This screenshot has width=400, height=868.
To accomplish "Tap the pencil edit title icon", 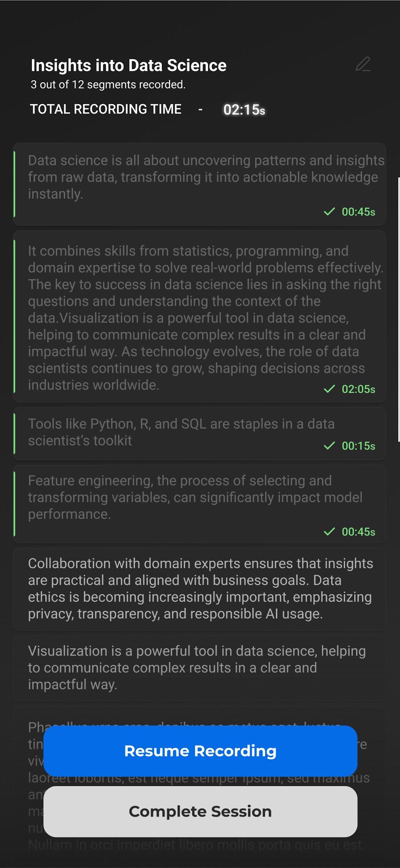I will [363, 64].
